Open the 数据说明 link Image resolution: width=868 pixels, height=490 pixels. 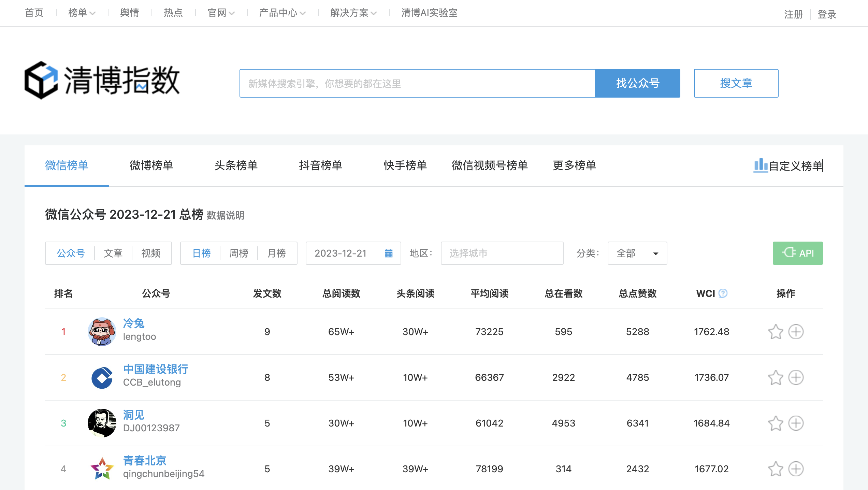tap(226, 215)
